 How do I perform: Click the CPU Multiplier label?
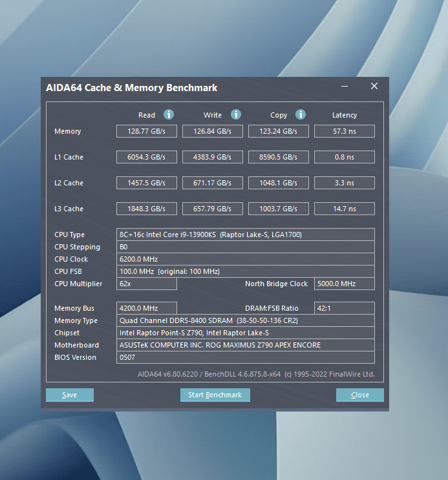point(78,284)
